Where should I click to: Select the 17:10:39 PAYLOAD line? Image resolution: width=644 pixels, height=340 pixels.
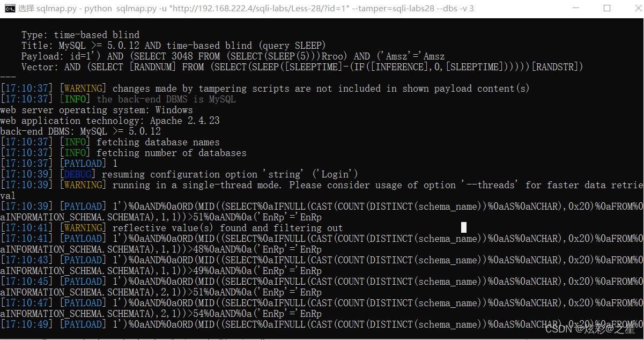[322, 212]
